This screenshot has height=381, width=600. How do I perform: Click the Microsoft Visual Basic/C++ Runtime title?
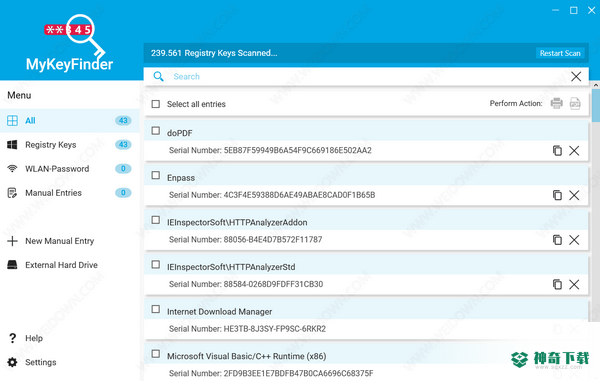(x=246, y=356)
